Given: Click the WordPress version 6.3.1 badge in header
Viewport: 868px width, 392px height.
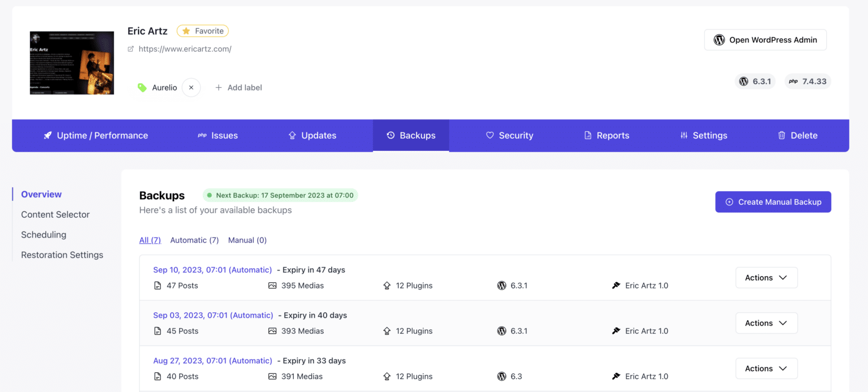Looking at the screenshot, I should point(756,81).
